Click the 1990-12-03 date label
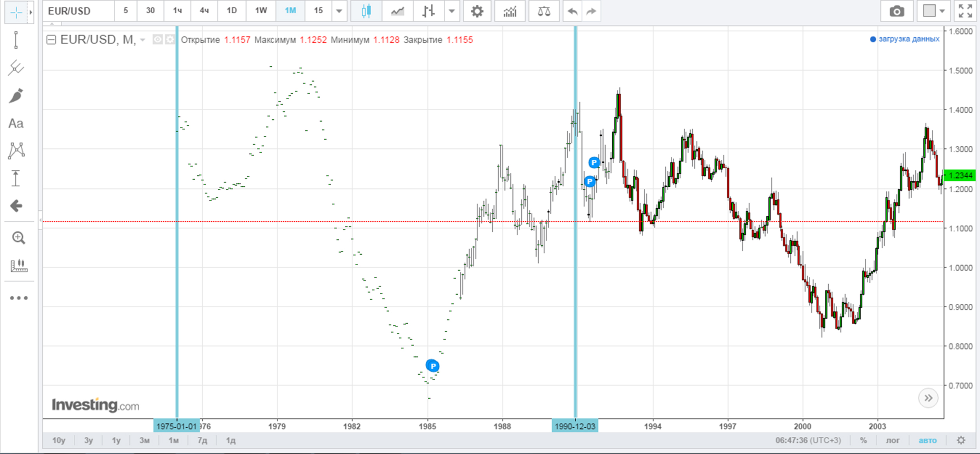980x454 pixels. [575, 426]
